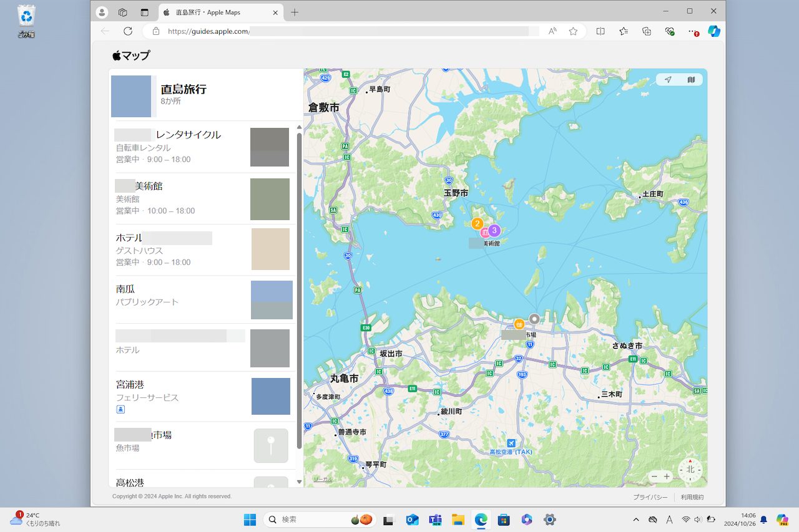Click the transit icon under 宮浦港
Image resolution: width=799 pixels, height=532 pixels.
120,409
